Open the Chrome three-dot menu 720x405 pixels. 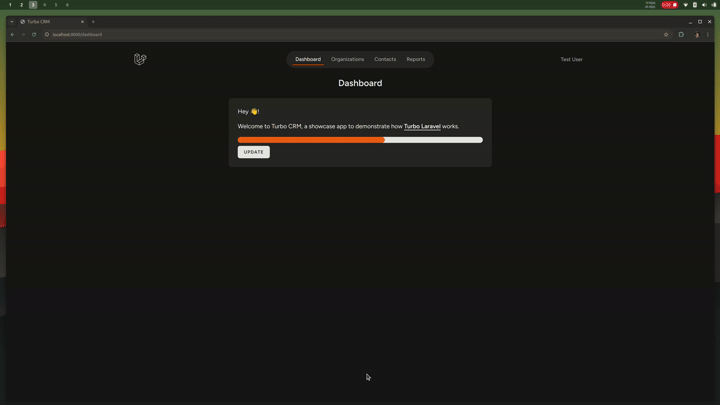(708, 34)
